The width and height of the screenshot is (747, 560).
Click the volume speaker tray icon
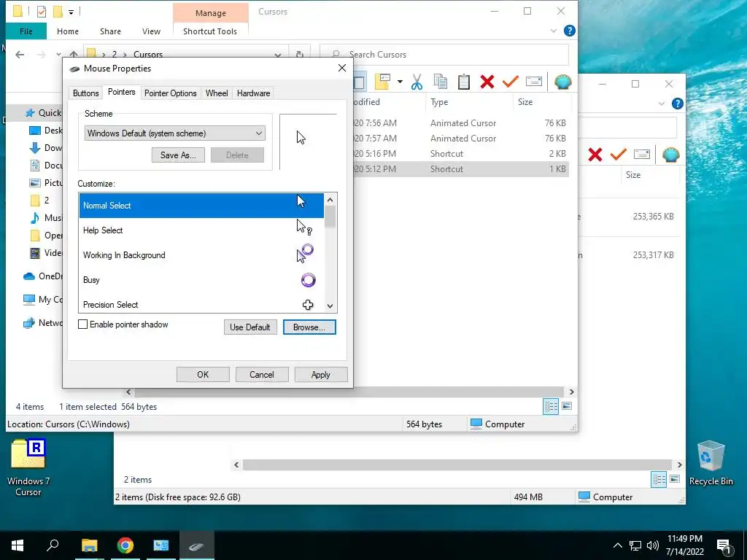tap(653, 545)
